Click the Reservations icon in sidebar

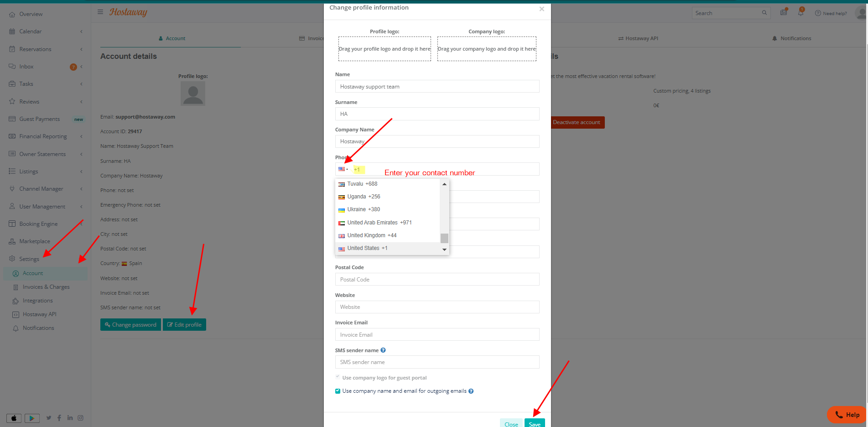pos(12,49)
